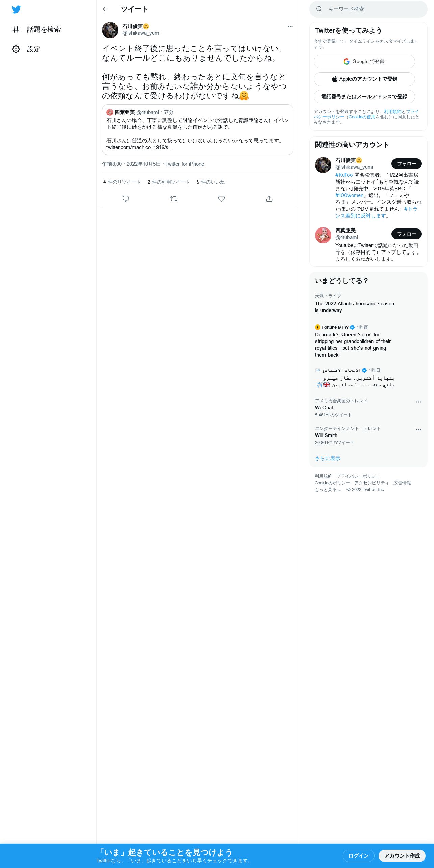
Task: Sign up with Apple account button
Action: point(364,79)
